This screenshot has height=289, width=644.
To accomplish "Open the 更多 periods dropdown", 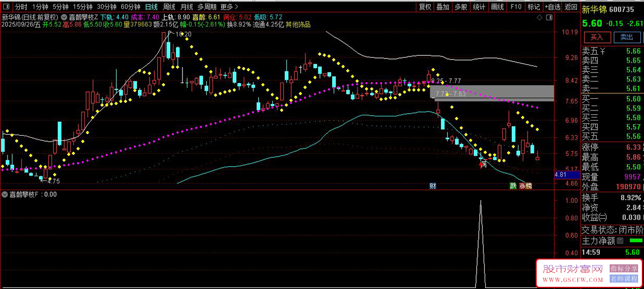I will click(229, 7).
